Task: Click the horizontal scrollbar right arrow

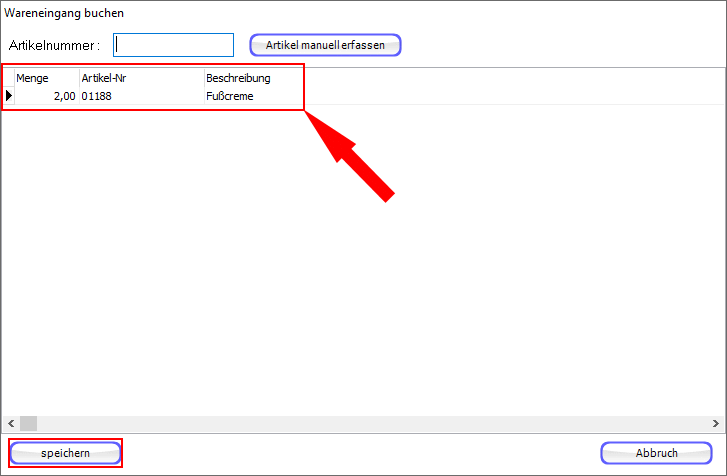Action: [x=717, y=423]
